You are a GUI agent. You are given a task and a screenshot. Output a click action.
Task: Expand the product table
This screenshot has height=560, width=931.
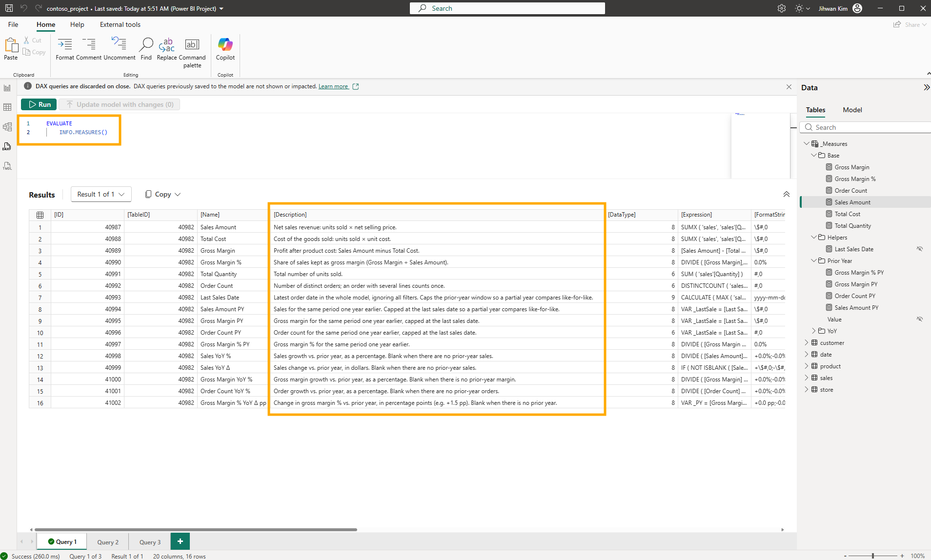pos(807,366)
